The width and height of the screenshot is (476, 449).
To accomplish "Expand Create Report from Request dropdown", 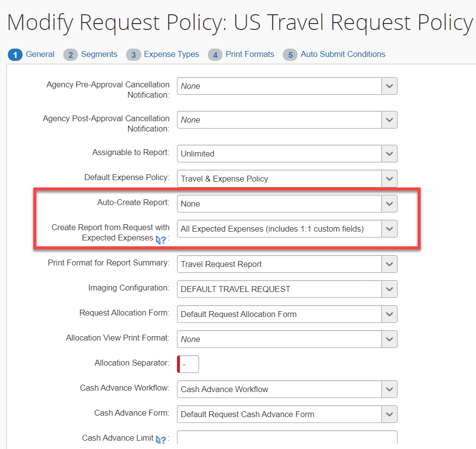I will pyautogui.click(x=389, y=229).
